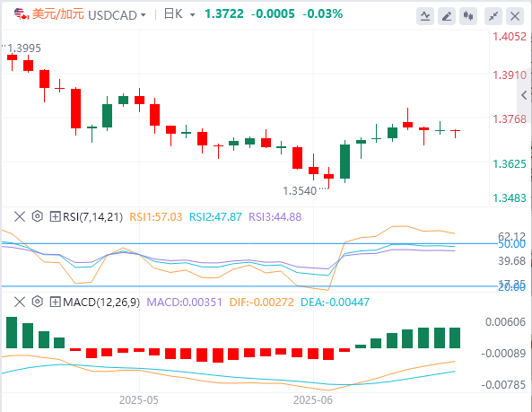Image resolution: width=532 pixels, height=412 pixels.
Task: Collapse chart with shrink arrows icon
Action: 493,15
